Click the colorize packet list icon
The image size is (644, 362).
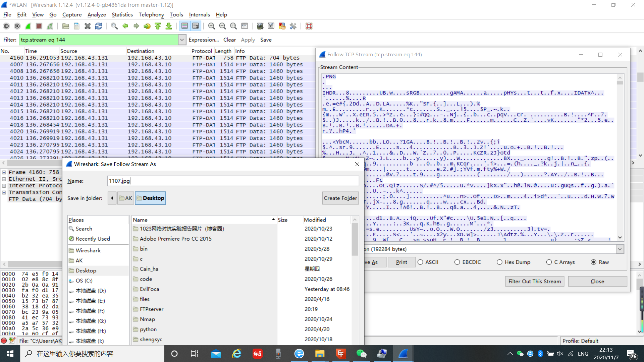pos(184,26)
